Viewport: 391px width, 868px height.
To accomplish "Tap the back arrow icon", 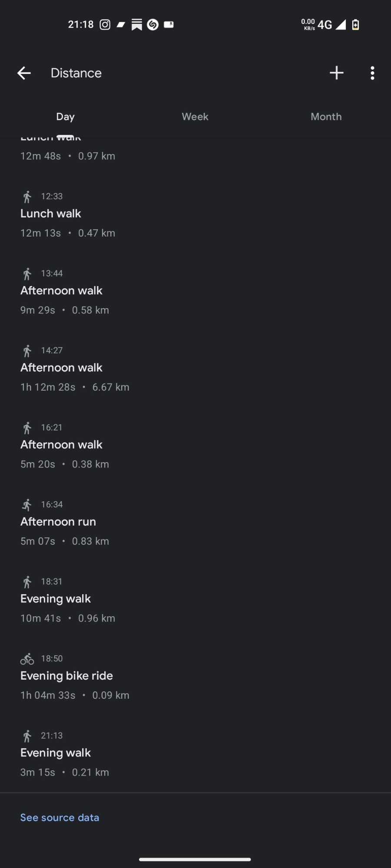I will (x=24, y=73).
